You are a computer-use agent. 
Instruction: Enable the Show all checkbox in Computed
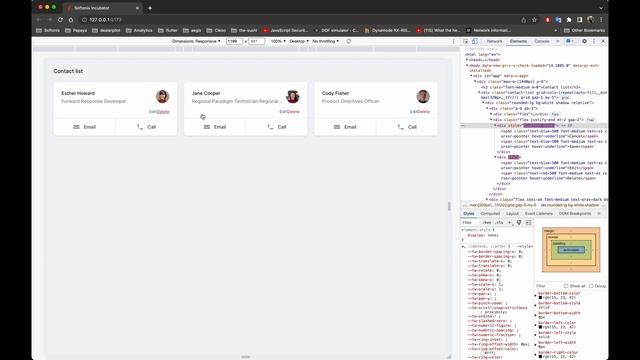pos(566,286)
